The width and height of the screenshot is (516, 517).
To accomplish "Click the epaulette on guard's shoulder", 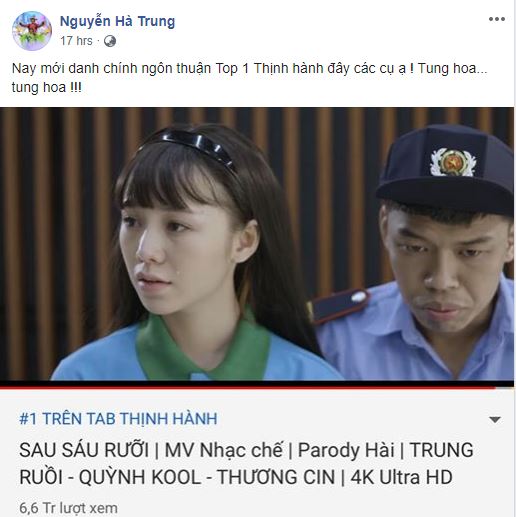I will tap(340, 305).
